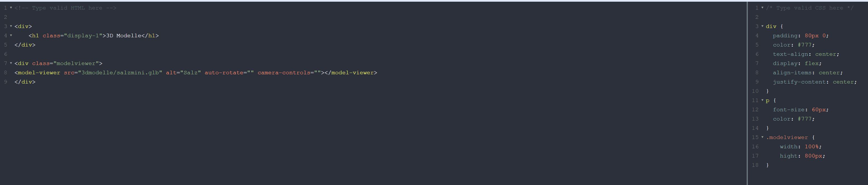Screen dimensions: 868x185
Task: Click the camera-controls attribute name
Action: pyautogui.click(x=284, y=73)
